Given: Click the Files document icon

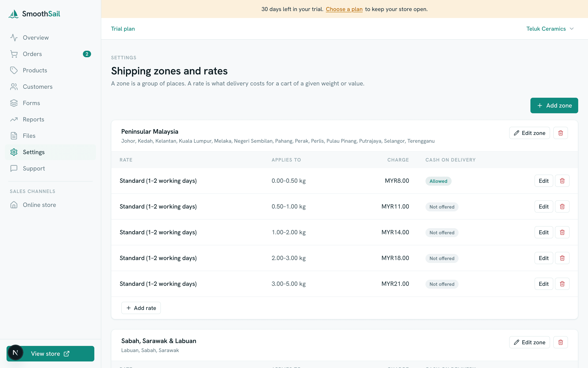Looking at the screenshot, I should (x=14, y=136).
